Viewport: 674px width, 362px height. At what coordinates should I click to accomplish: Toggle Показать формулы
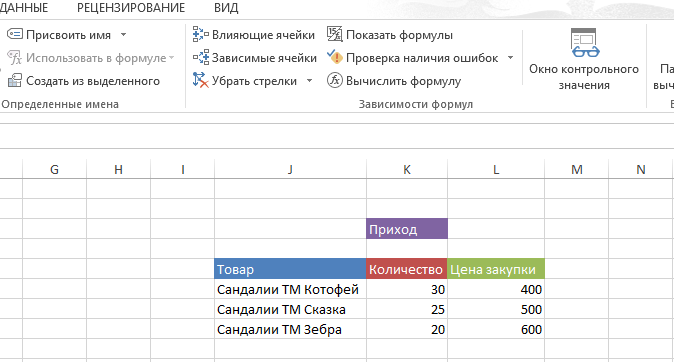click(x=390, y=34)
